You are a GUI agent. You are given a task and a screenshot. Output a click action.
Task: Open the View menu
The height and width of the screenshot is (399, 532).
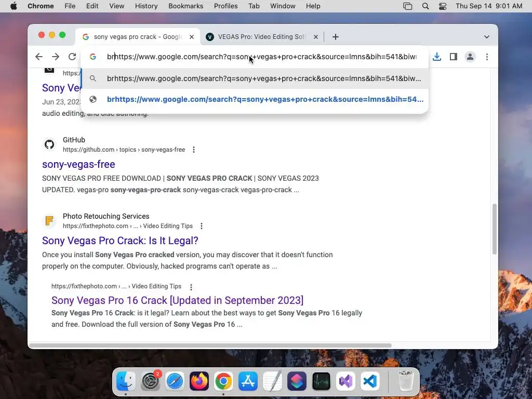point(117,6)
